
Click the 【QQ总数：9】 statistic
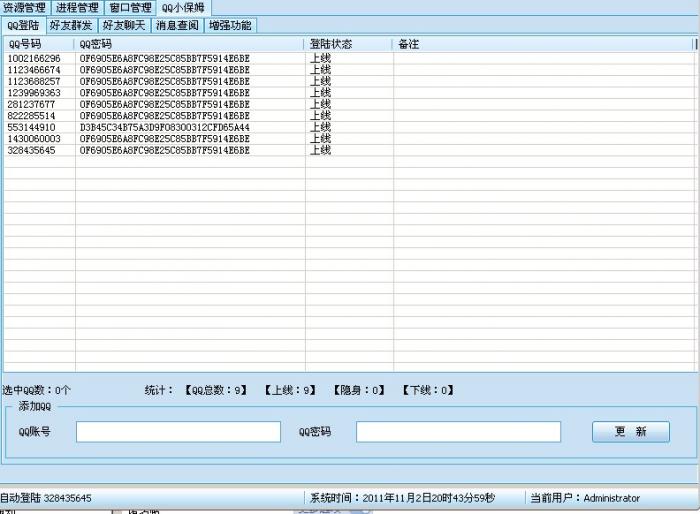coord(216,390)
